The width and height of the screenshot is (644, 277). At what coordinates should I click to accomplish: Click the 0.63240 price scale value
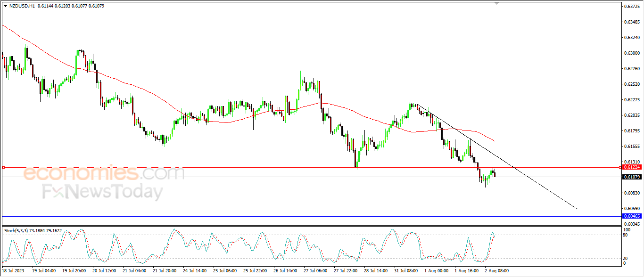click(x=632, y=37)
